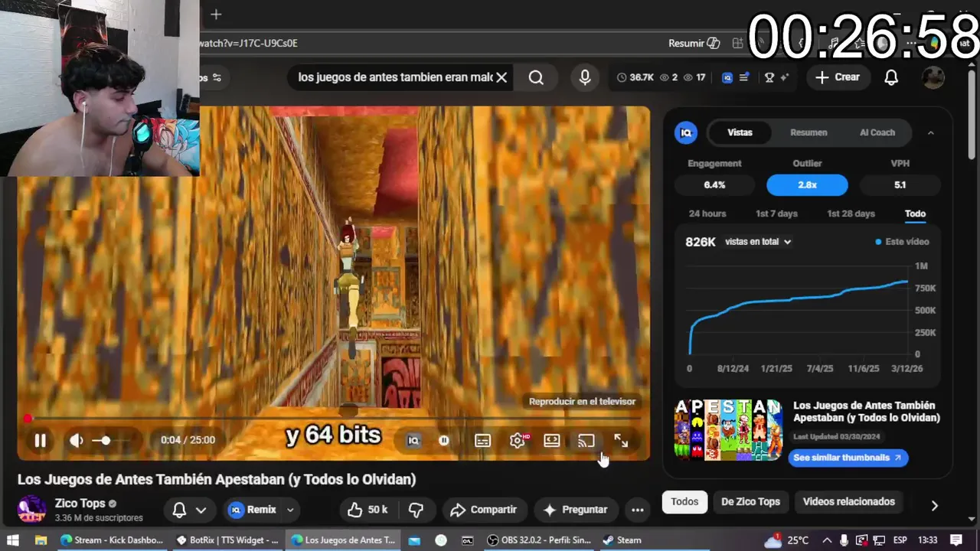The image size is (980, 551).
Task: Show the 1st 28 days range
Action: coord(851,214)
